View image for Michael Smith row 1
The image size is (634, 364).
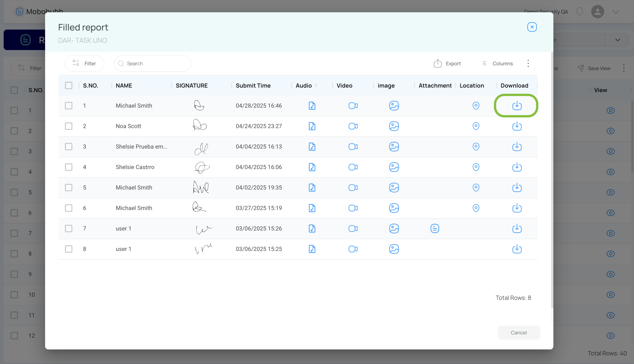pyautogui.click(x=394, y=106)
